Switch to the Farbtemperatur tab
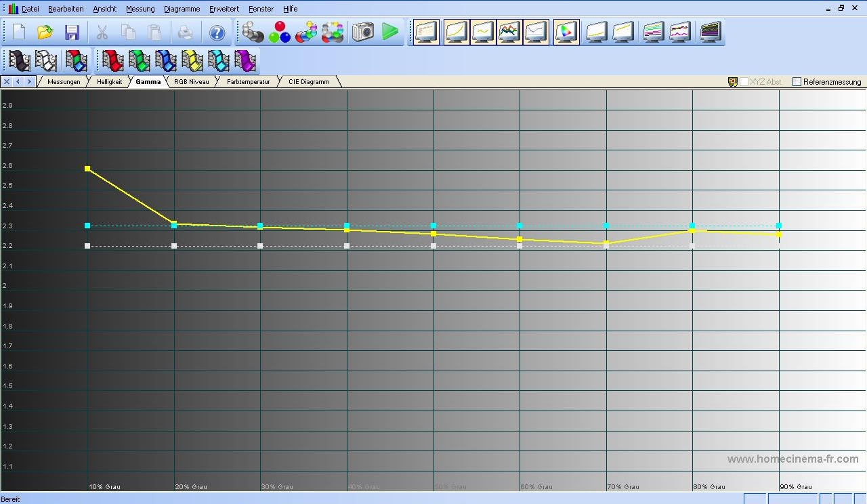Viewport: 867px width, 504px height. click(x=248, y=82)
